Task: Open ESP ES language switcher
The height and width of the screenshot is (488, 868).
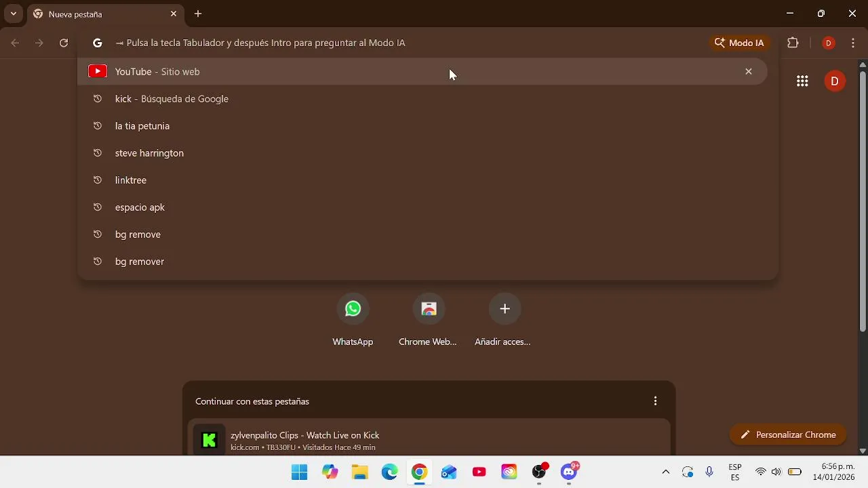Action: 735,472
